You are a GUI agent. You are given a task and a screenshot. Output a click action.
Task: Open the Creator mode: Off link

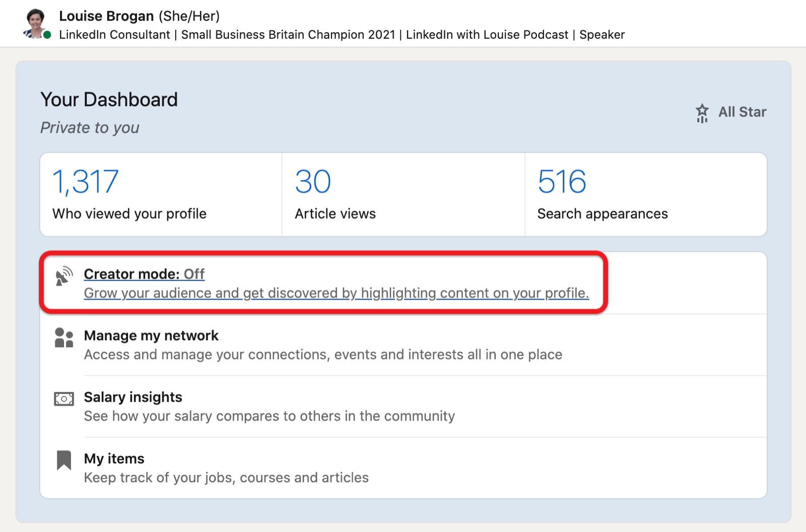coord(144,274)
